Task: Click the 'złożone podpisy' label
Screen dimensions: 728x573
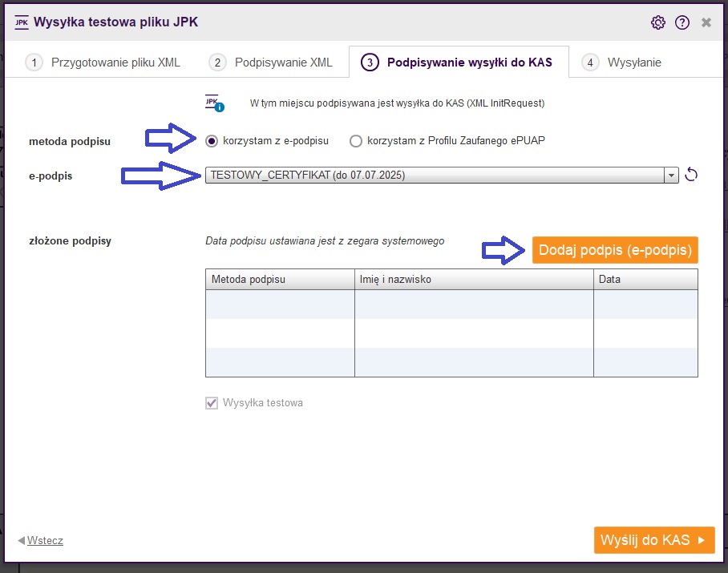Action: click(x=70, y=240)
